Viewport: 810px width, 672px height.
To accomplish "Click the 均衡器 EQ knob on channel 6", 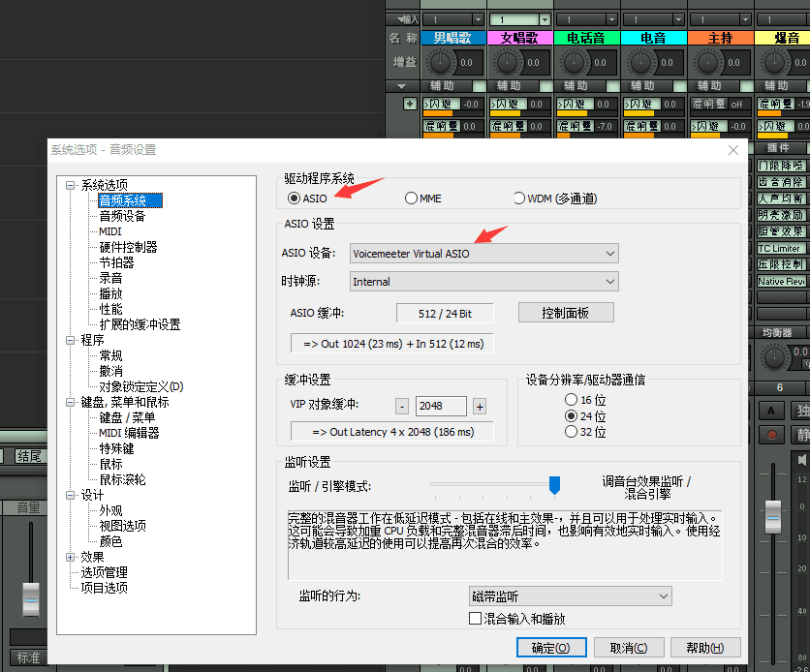I will coord(774,357).
